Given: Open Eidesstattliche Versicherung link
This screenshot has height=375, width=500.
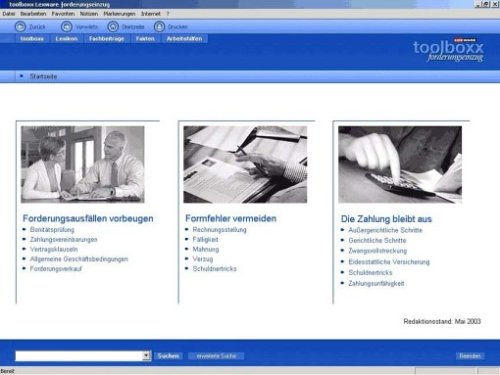Looking at the screenshot, I should click(389, 262).
